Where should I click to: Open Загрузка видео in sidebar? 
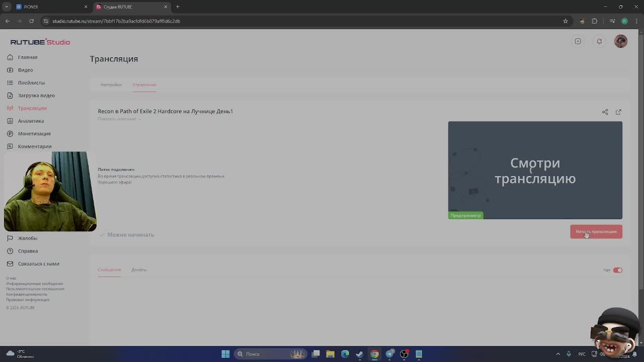[x=36, y=96]
